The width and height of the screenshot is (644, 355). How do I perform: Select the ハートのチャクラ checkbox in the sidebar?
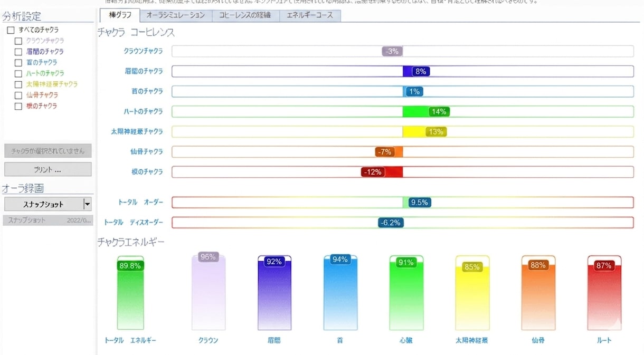18,73
